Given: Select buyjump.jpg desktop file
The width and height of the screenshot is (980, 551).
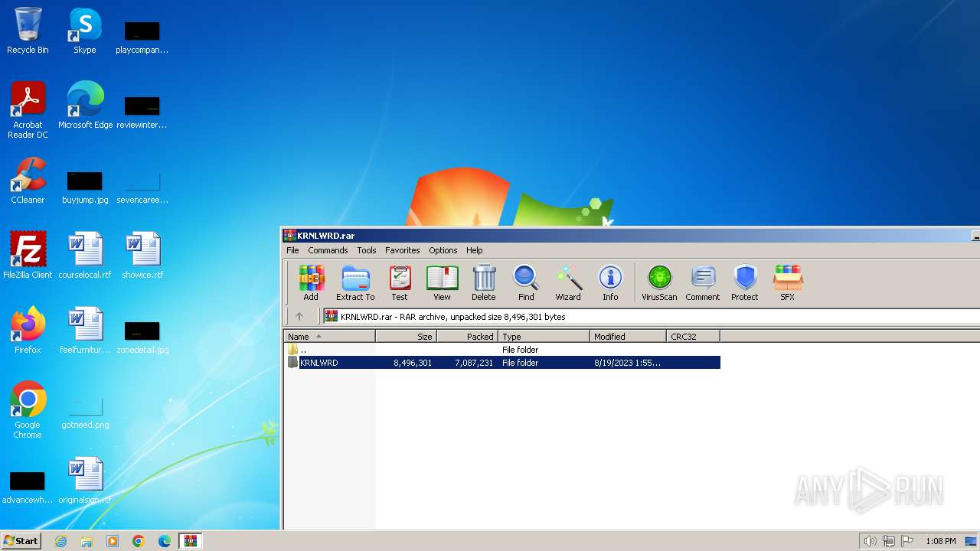Looking at the screenshot, I should 85,187.
